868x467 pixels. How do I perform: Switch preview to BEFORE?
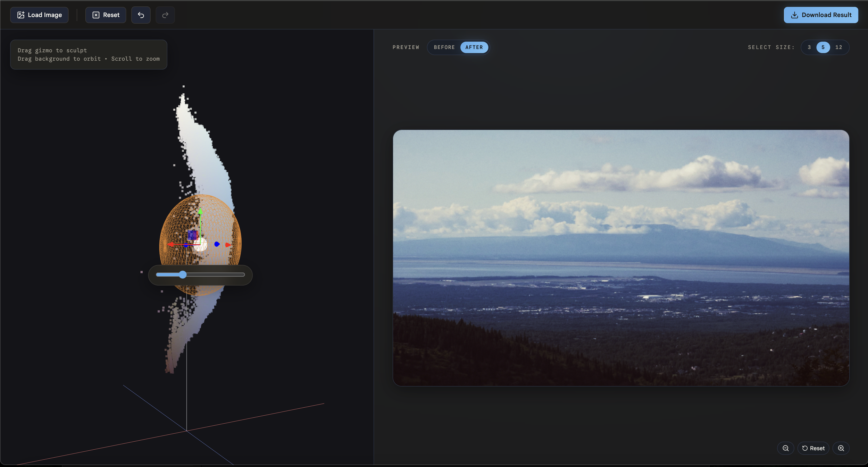coord(444,47)
